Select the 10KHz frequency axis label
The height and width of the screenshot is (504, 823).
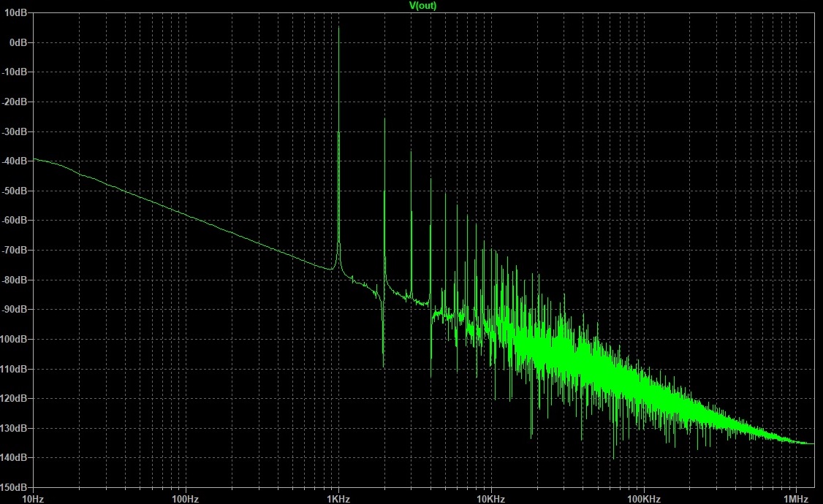click(491, 499)
